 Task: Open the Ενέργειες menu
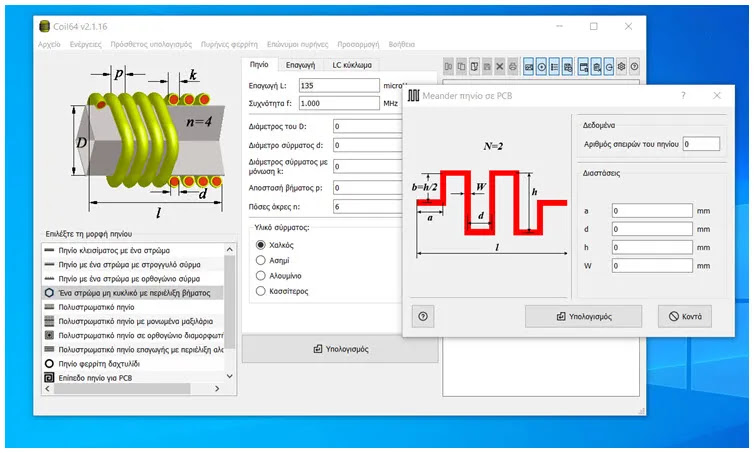(86, 44)
